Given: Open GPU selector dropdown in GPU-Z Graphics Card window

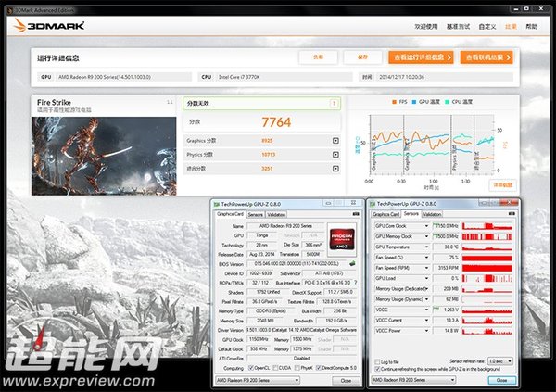Looking at the screenshot, I should coord(258,380).
